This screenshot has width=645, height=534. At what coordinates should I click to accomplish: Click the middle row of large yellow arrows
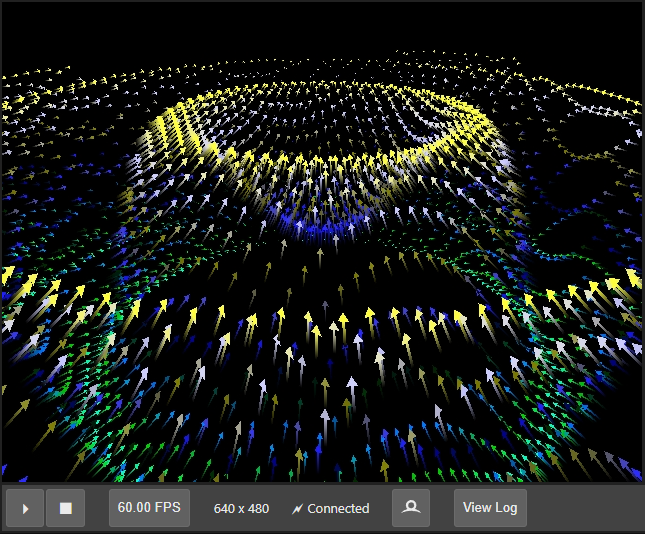340,320
